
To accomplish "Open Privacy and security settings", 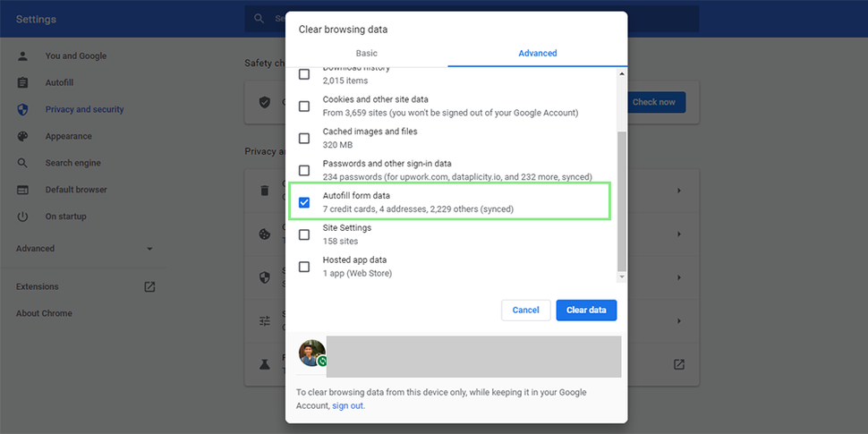I will pyautogui.click(x=85, y=109).
